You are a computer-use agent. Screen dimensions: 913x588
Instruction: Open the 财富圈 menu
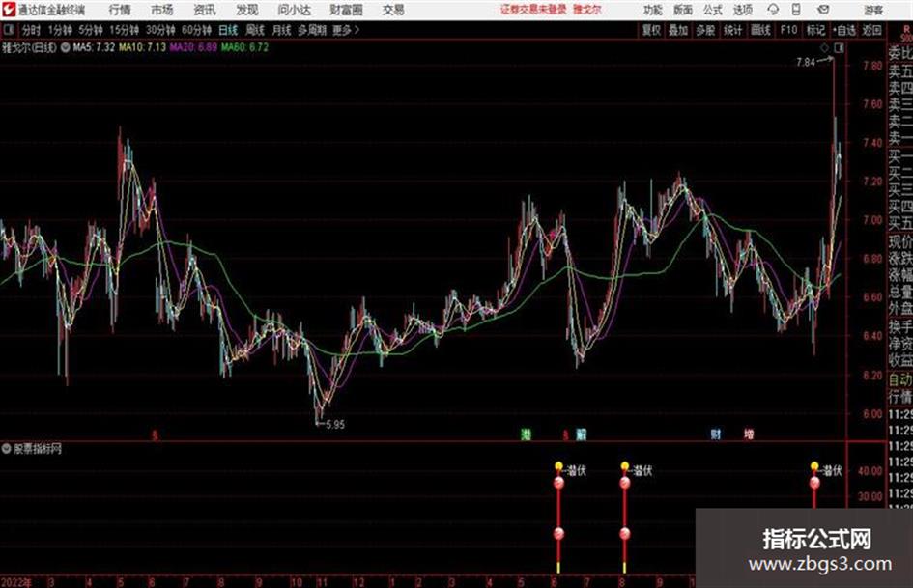pos(346,10)
